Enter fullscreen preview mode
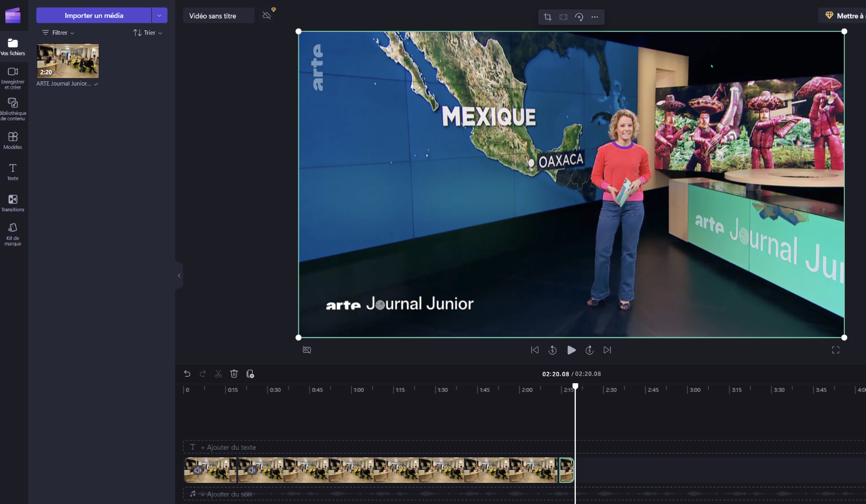The height and width of the screenshot is (504, 866). click(836, 350)
